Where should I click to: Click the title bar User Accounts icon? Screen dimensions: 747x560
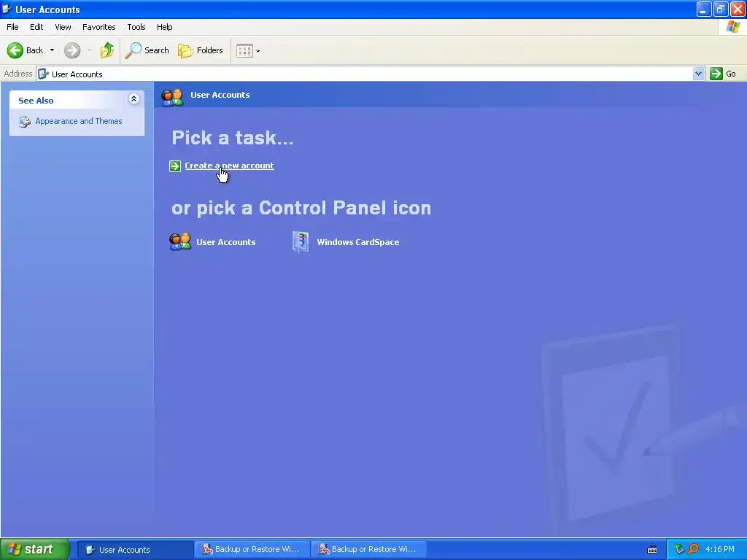pyautogui.click(x=7, y=9)
